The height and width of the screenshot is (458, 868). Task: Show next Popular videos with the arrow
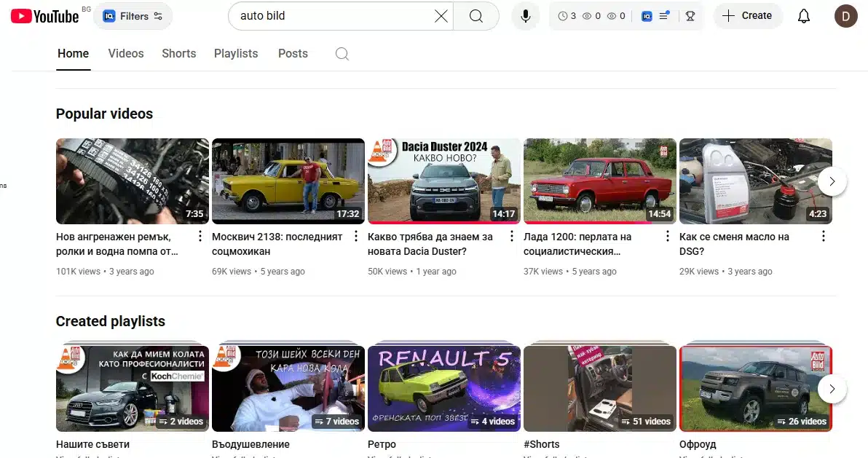(x=832, y=181)
